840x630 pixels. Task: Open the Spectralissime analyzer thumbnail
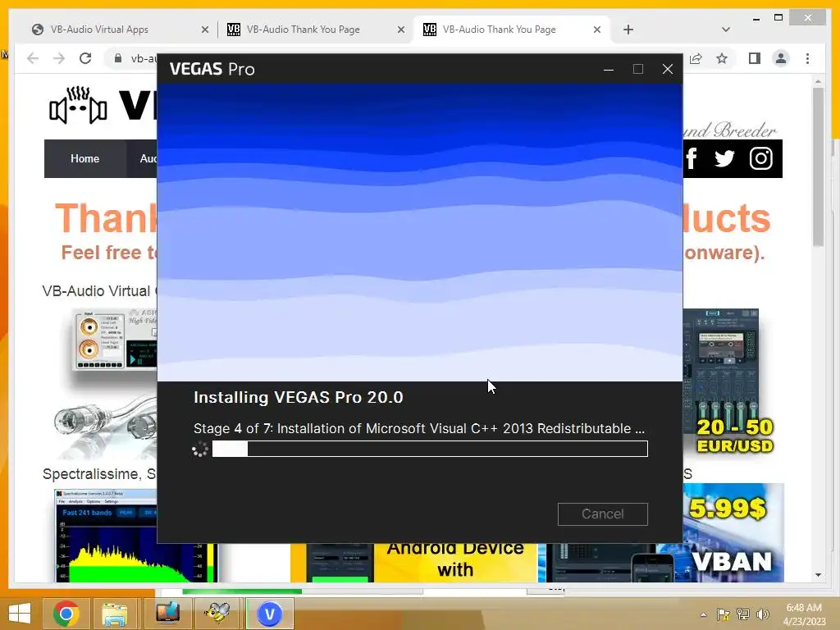(106, 535)
